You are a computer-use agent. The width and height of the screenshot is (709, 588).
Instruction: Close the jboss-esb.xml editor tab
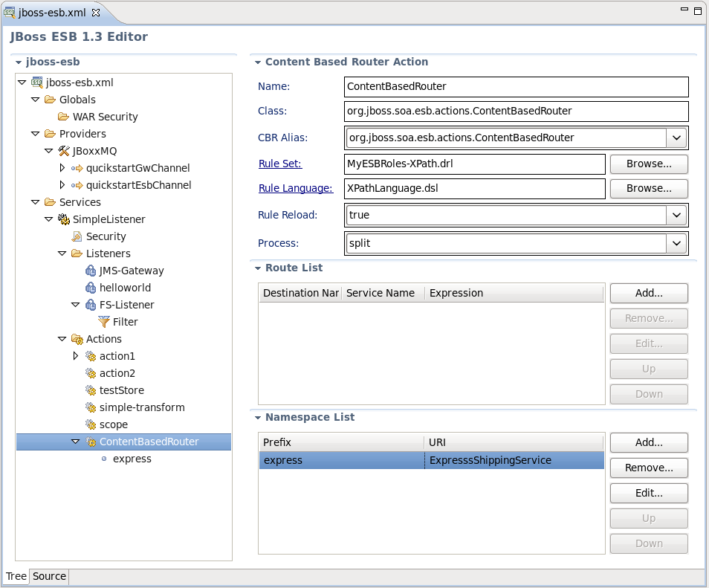pos(96,13)
